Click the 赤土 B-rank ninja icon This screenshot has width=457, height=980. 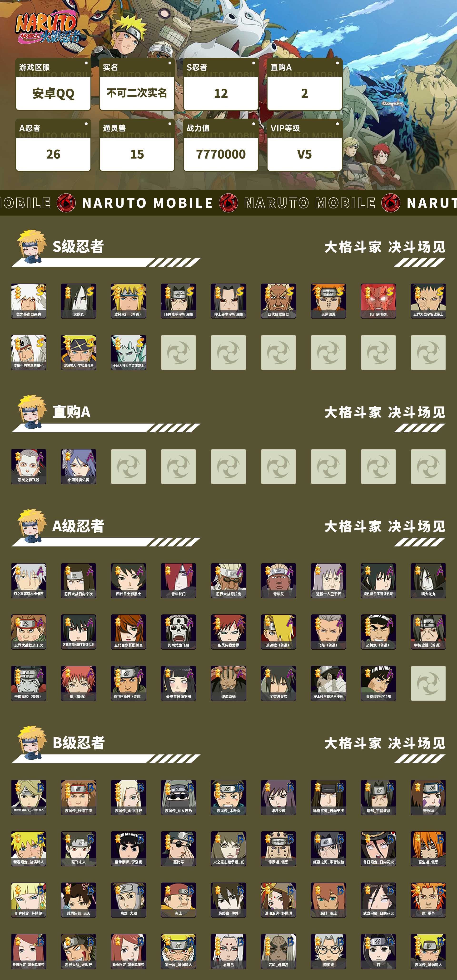coord(178,900)
